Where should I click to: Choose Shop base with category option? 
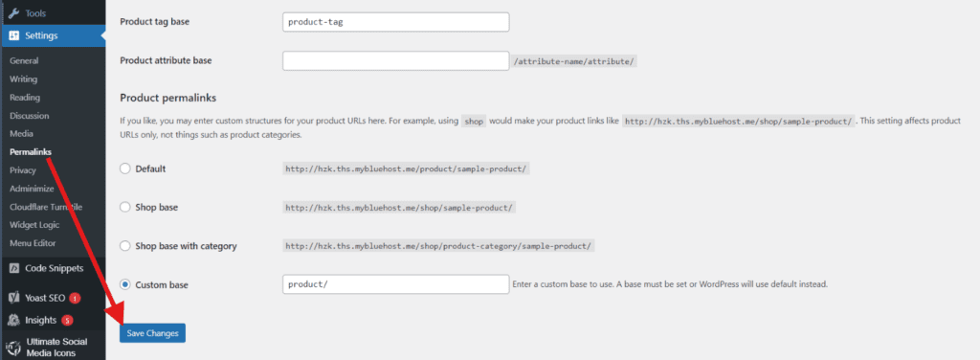point(125,246)
